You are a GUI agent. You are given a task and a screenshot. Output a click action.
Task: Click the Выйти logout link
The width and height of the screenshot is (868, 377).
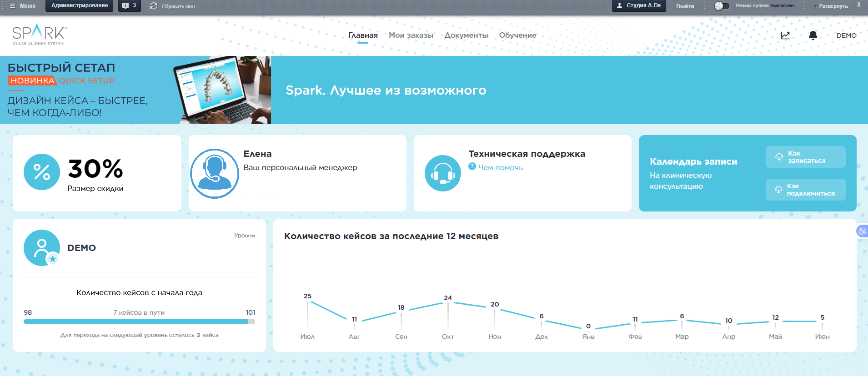(x=685, y=6)
